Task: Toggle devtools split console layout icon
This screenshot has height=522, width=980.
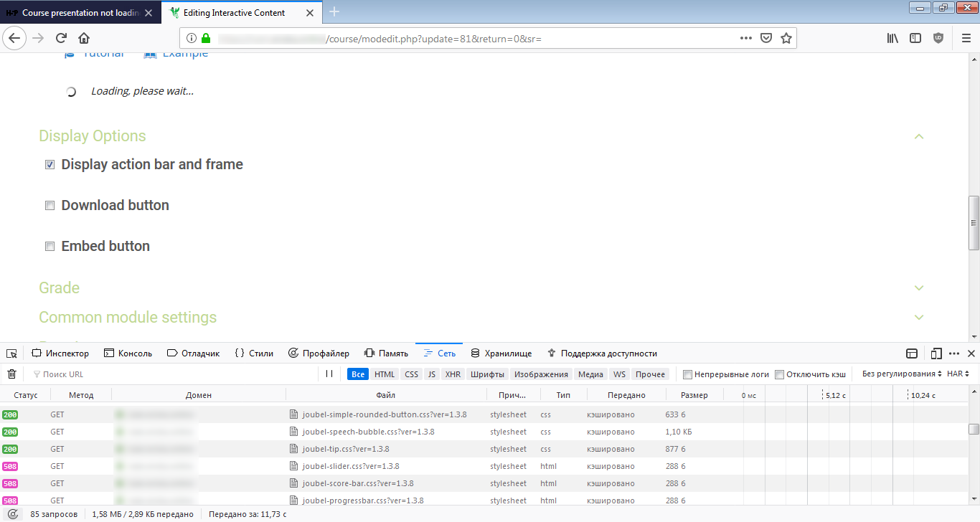Action: pyautogui.click(x=912, y=353)
